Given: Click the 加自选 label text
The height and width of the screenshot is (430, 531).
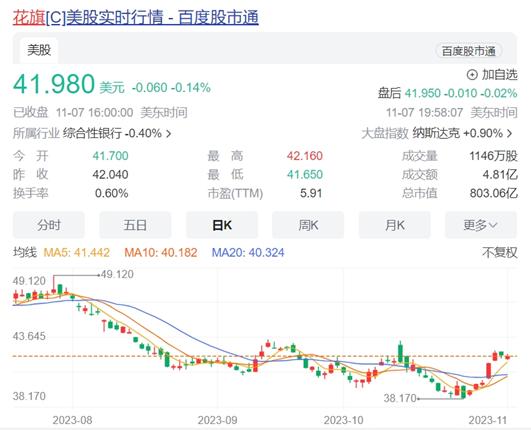Looking at the screenshot, I should [500, 75].
